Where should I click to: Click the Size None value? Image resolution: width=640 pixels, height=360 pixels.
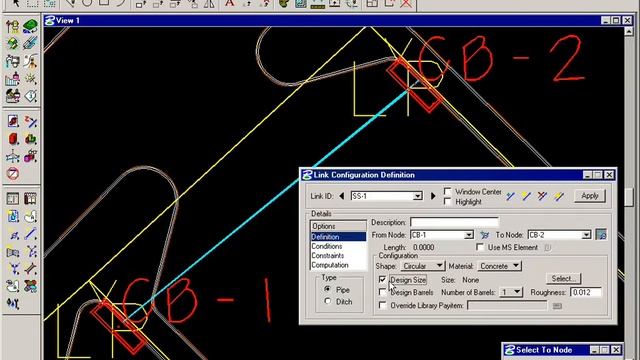[470, 280]
